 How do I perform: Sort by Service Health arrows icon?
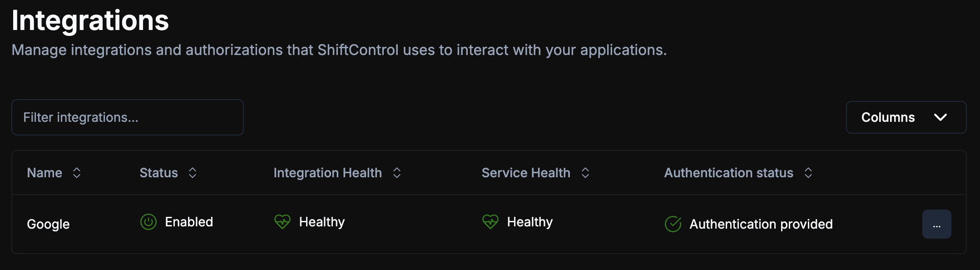585,173
